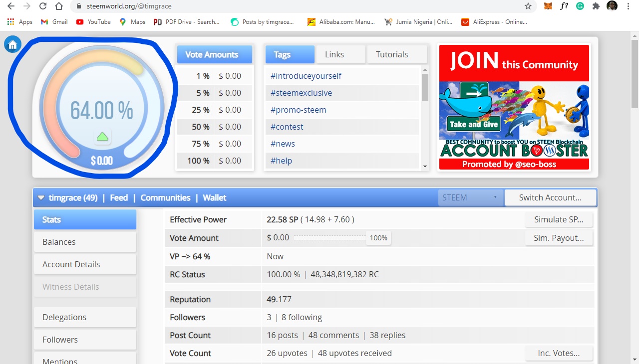This screenshot has width=639, height=364.
Task: Click the 100% vote amount slider
Action: [378, 238]
